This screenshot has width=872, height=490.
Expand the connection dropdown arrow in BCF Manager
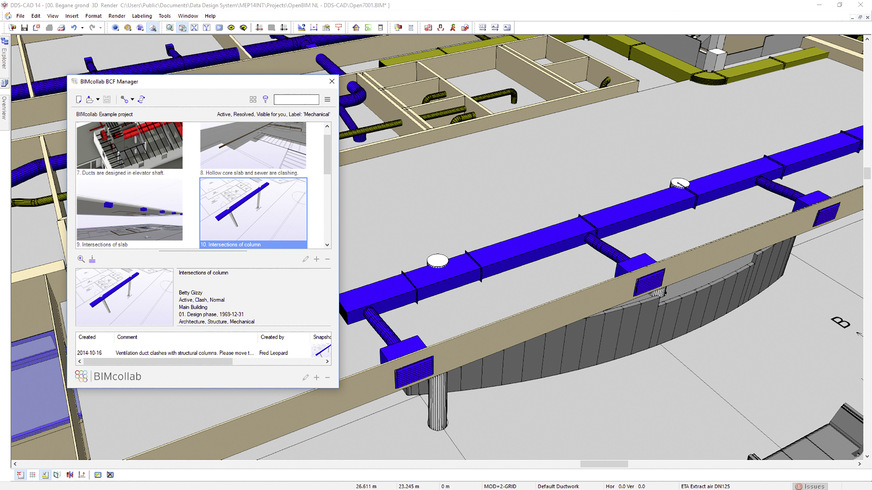click(x=132, y=100)
